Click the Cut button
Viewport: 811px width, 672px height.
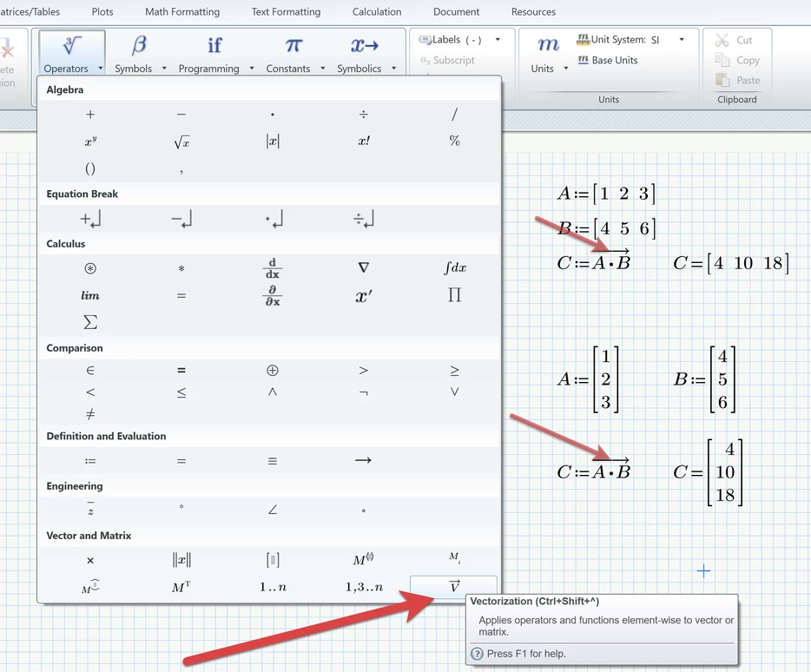coord(734,40)
